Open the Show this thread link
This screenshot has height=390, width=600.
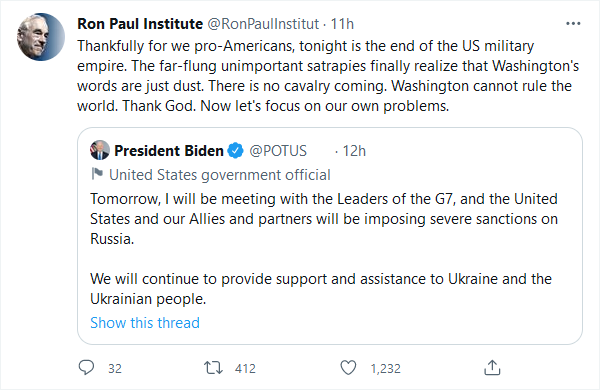(x=145, y=323)
